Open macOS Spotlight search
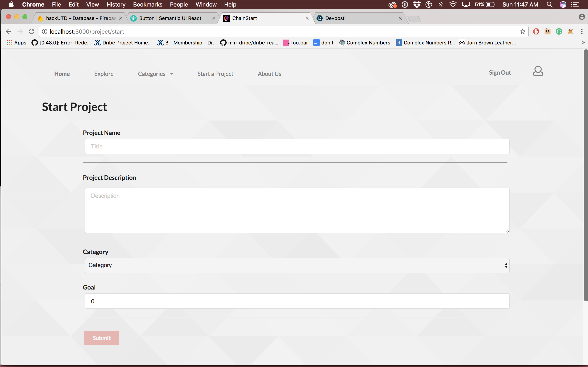Image resolution: width=588 pixels, height=367 pixels. tap(549, 5)
